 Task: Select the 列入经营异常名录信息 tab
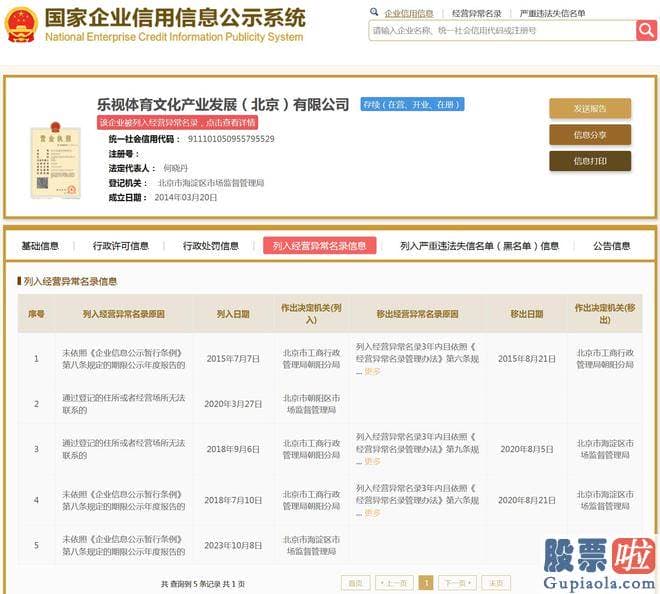(x=319, y=246)
